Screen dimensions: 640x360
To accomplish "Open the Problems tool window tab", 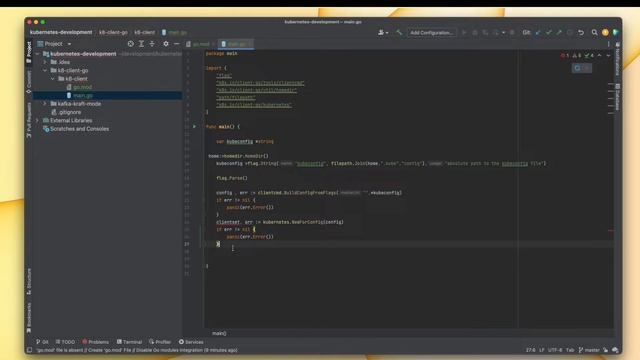I will pyautogui.click(x=96, y=342).
